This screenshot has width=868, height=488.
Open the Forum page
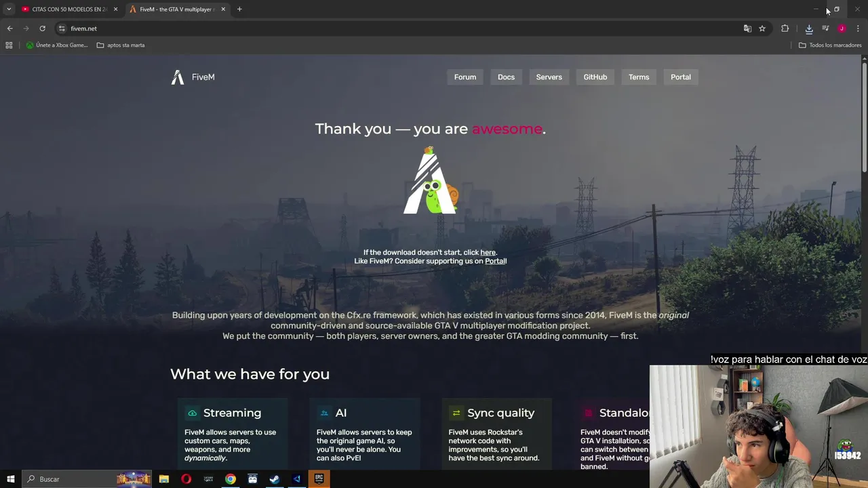465,77
